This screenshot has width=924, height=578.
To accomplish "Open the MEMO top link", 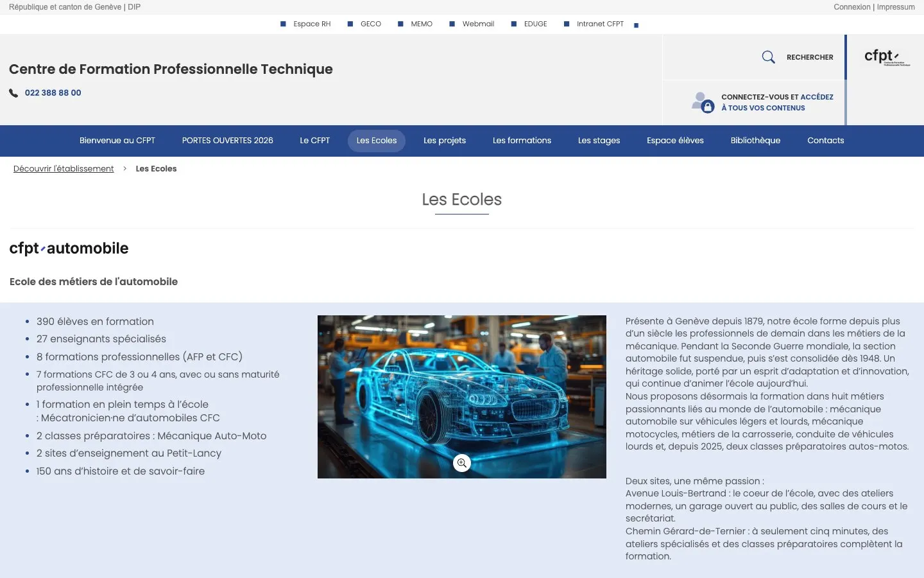I will tap(422, 24).
